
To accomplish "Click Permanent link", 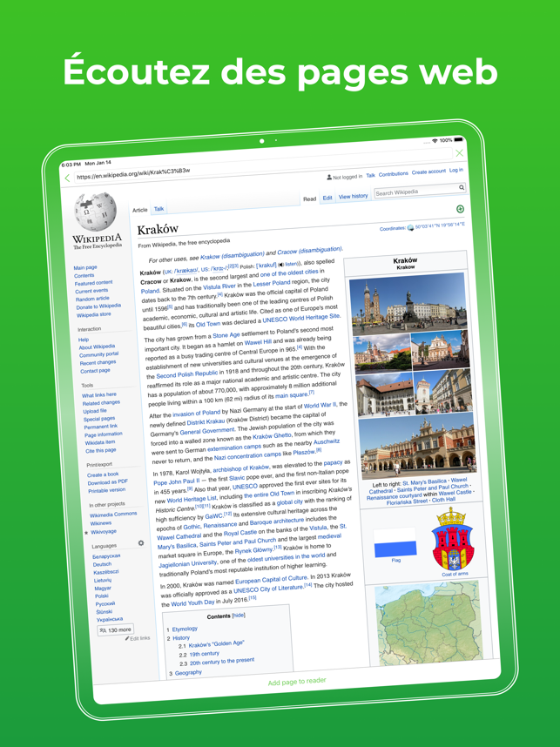I will [x=101, y=427].
